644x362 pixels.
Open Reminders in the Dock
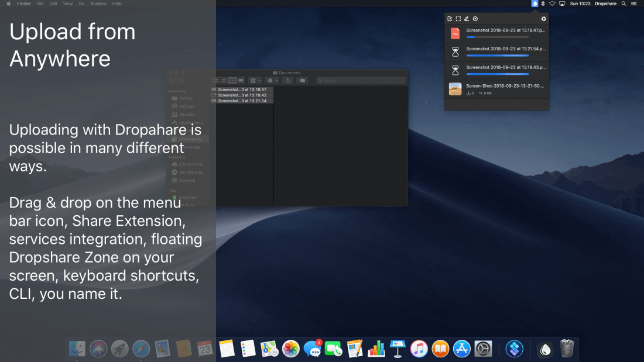(248, 349)
